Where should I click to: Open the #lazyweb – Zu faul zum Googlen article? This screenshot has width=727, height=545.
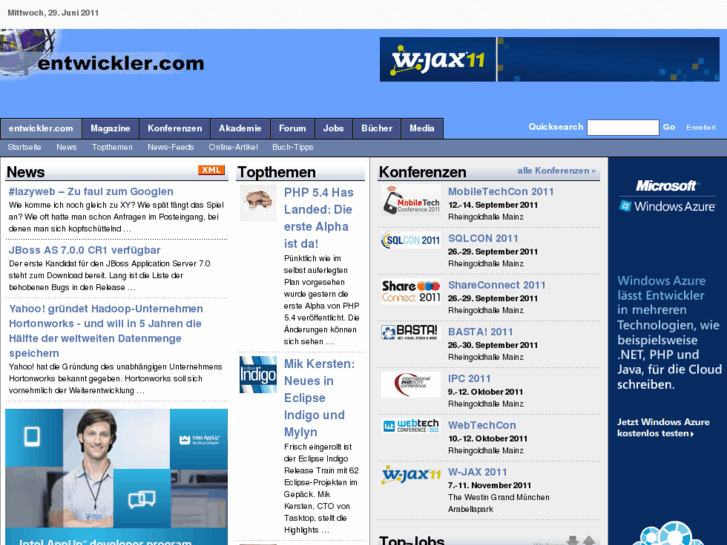pyautogui.click(x=91, y=192)
